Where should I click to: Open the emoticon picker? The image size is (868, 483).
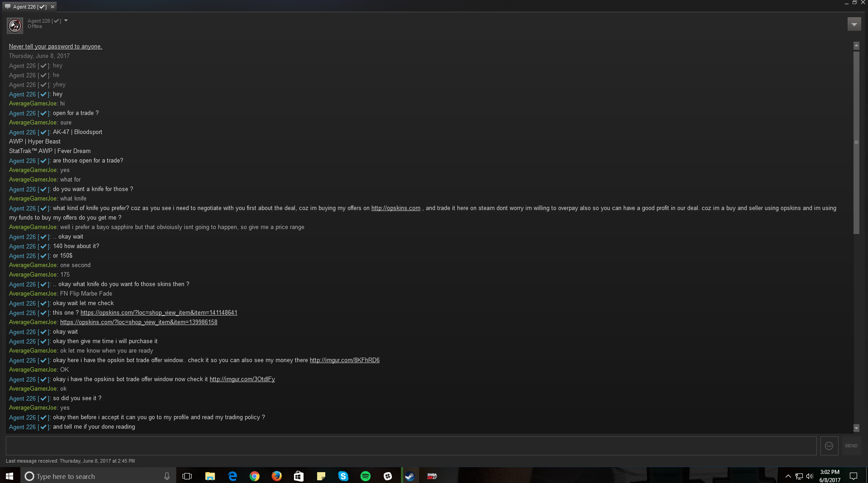(829, 446)
